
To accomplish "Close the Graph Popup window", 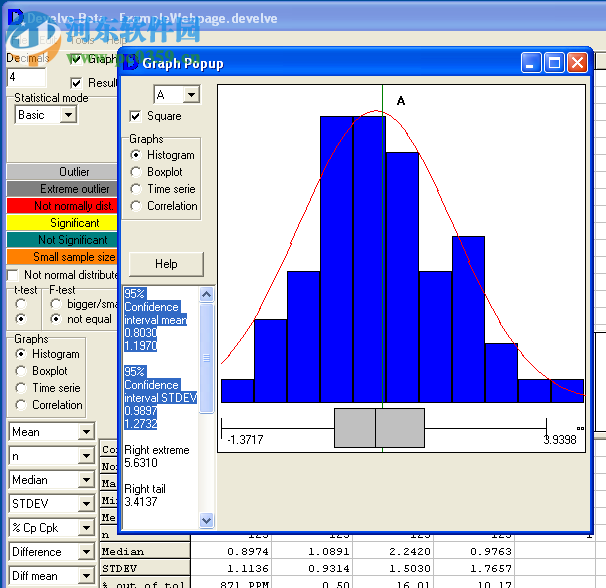I will (x=577, y=63).
